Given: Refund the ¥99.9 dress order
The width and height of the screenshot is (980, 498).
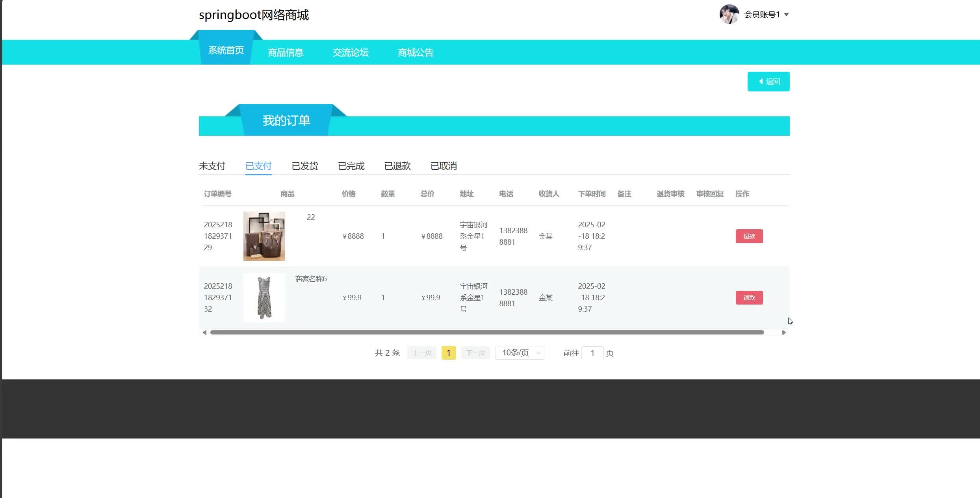Looking at the screenshot, I should [749, 297].
